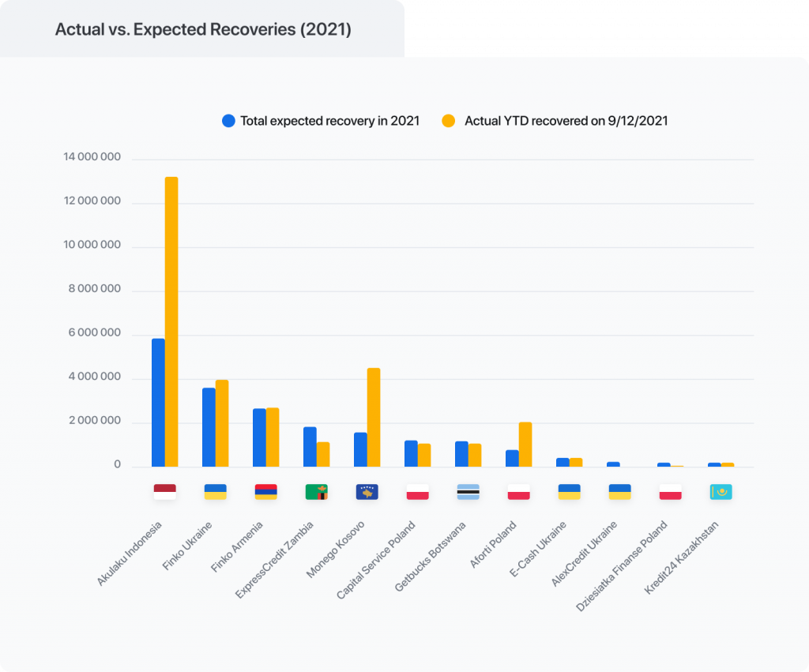This screenshot has height=672, width=809.
Task: Select the '10 000 000' y-axis label
Action: [x=92, y=245]
